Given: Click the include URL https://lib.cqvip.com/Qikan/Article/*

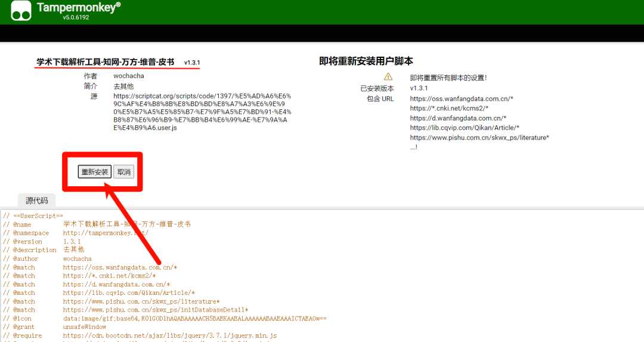Looking at the screenshot, I should click(x=465, y=127).
